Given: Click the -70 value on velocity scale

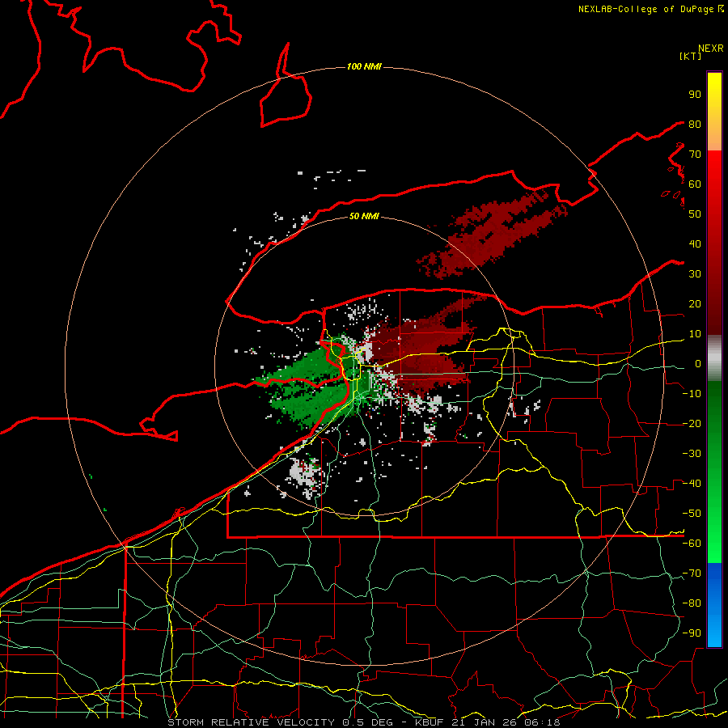Looking at the screenshot, I should coord(692,574).
